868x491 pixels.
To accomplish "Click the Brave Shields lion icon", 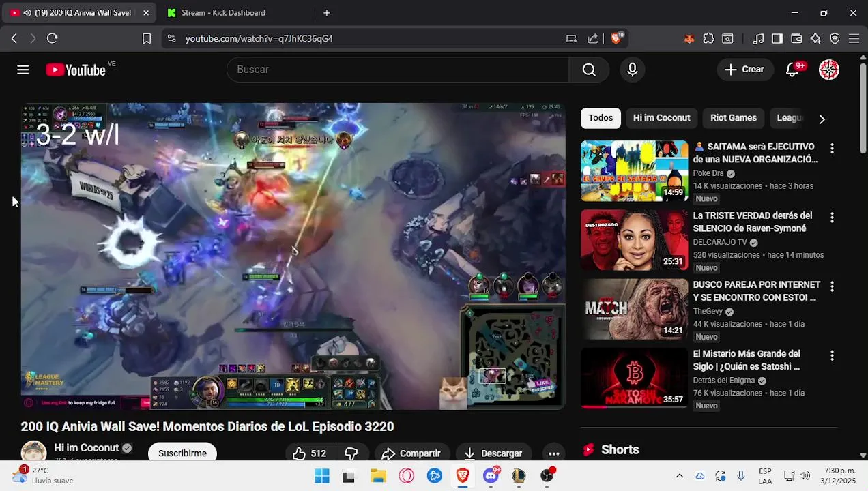I will click(616, 38).
